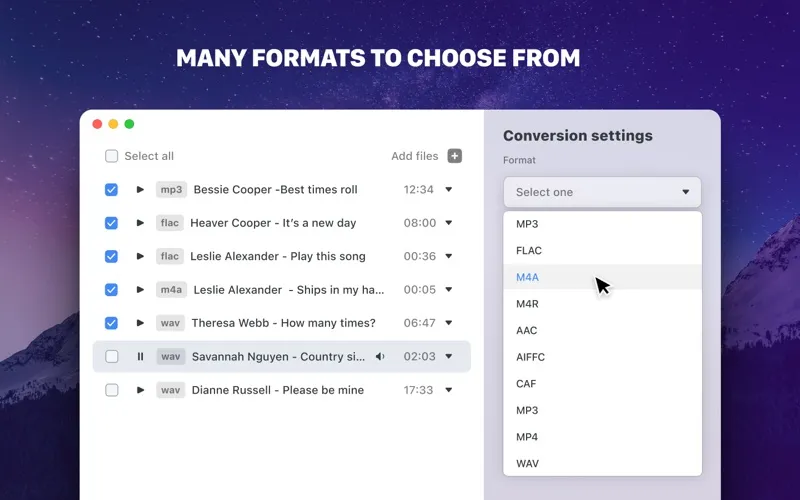This screenshot has height=500, width=800.
Task: Click the wav badge on Theresa Webb
Action: pos(170,323)
